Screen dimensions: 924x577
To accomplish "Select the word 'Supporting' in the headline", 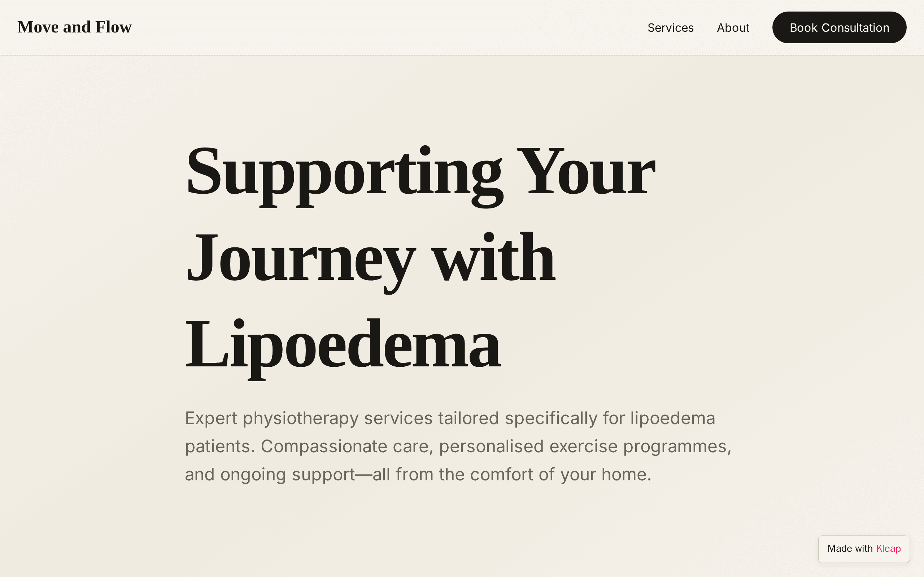I will click(344, 176).
